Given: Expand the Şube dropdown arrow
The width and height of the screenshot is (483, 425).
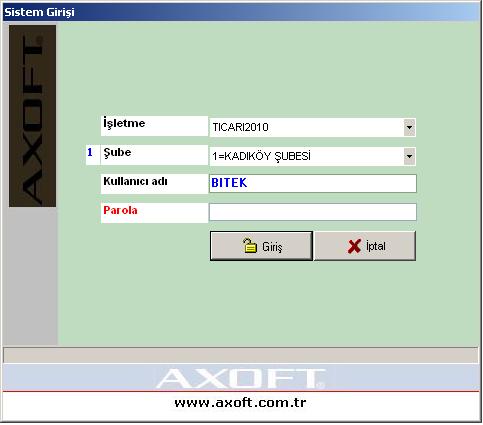Looking at the screenshot, I should (409, 156).
